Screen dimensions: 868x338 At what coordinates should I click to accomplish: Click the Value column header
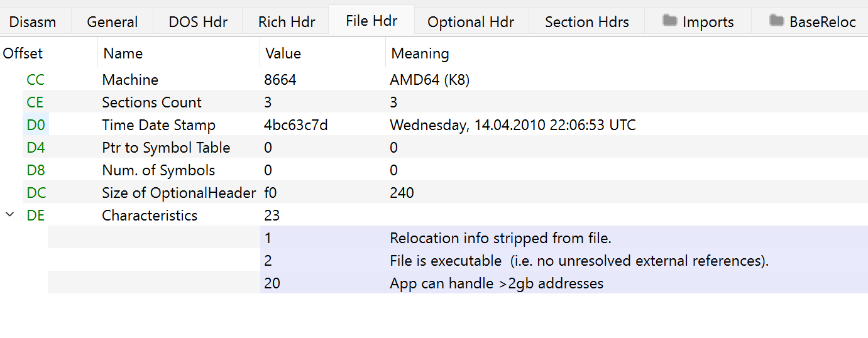pyautogui.click(x=283, y=54)
